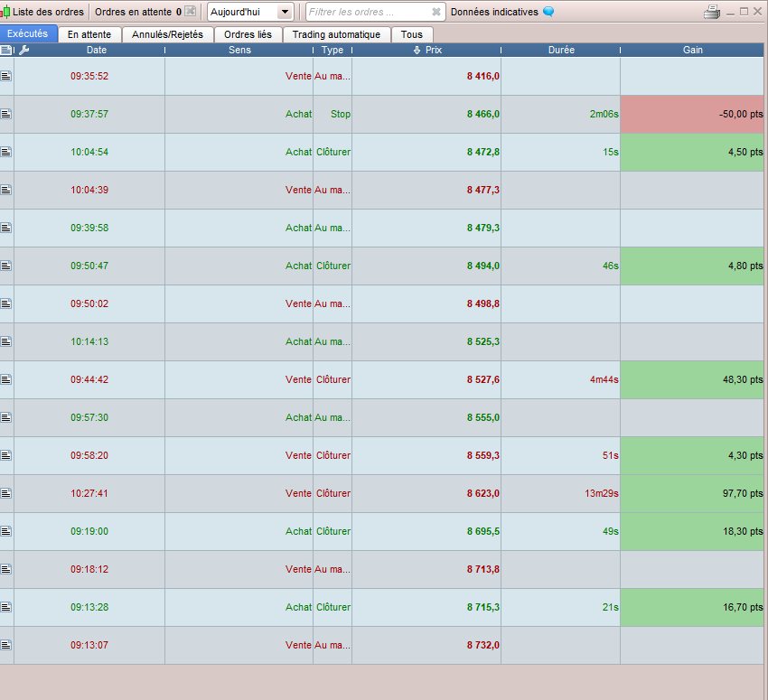Click the Liste des ordres title label

coord(48,12)
